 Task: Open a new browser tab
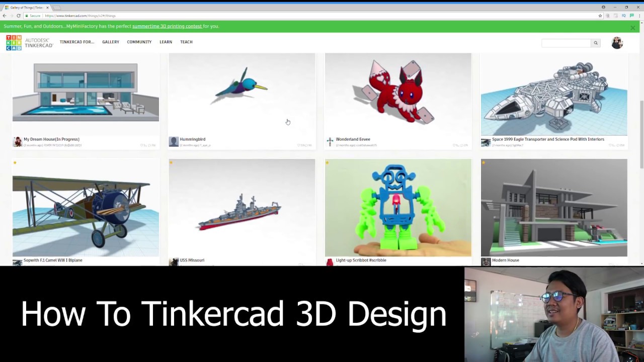[x=57, y=8]
